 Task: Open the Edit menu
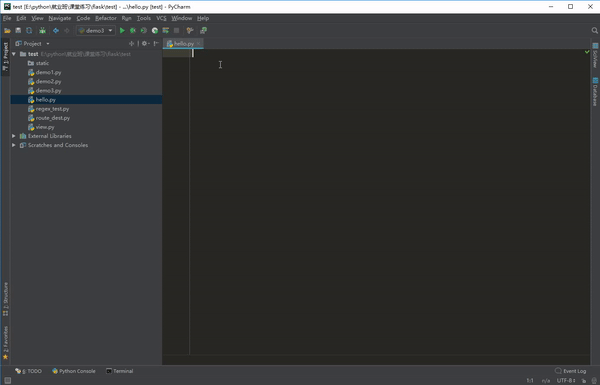(21, 18)
